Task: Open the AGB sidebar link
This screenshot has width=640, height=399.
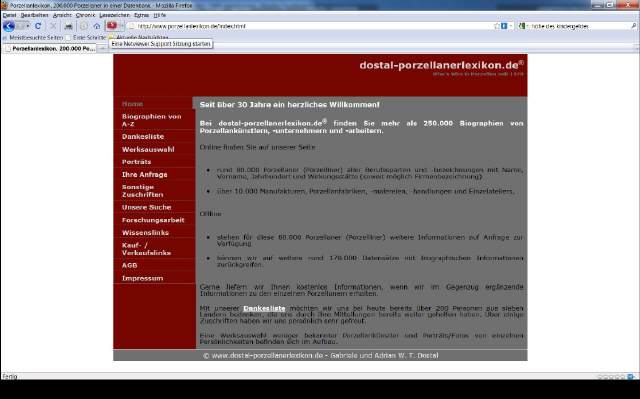Action: coord(129,266)
